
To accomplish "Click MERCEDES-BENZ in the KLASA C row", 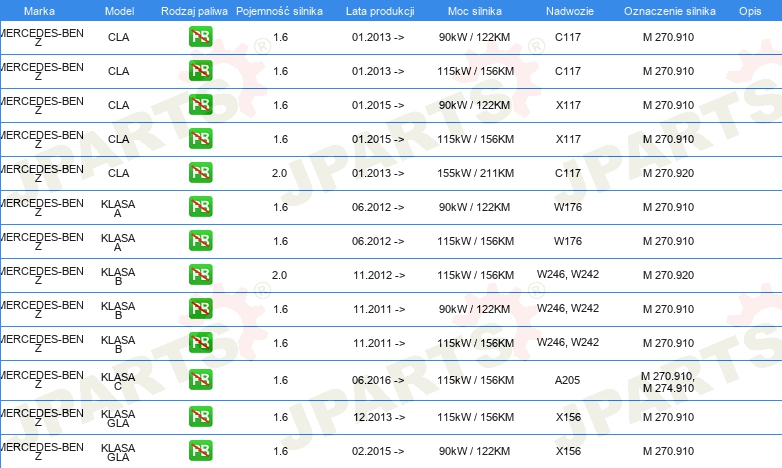I will (x=42, y=380).
